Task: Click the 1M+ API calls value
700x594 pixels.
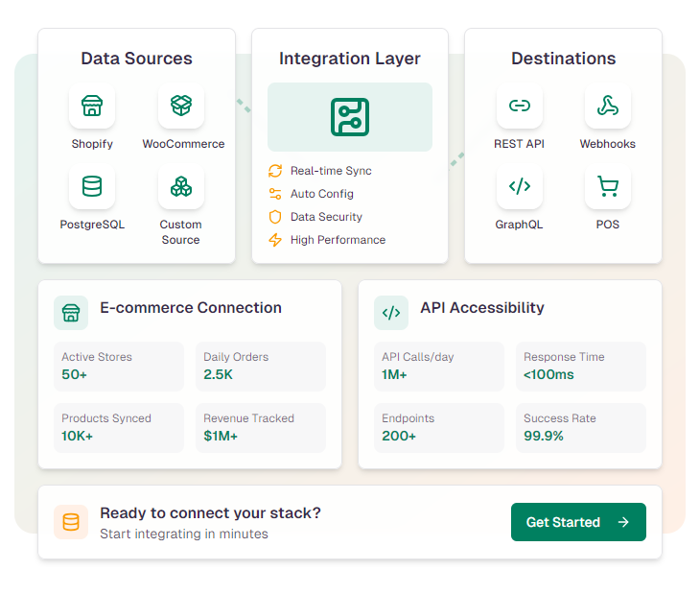Action: pyautogui.click(x=394, y=374)
